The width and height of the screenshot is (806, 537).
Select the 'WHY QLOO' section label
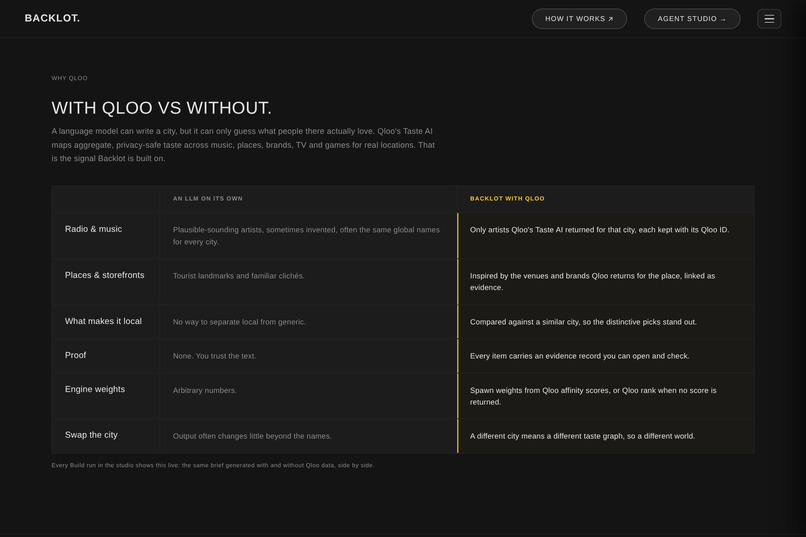[69, 78]
